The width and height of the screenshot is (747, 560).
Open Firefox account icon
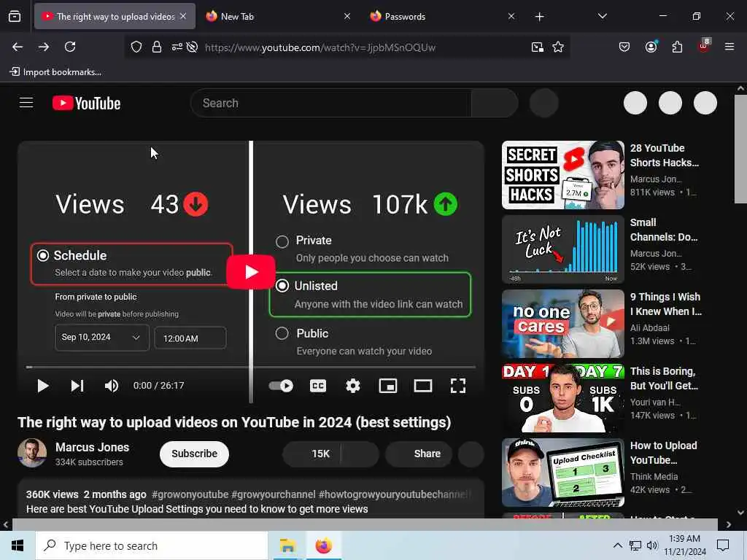651,47
